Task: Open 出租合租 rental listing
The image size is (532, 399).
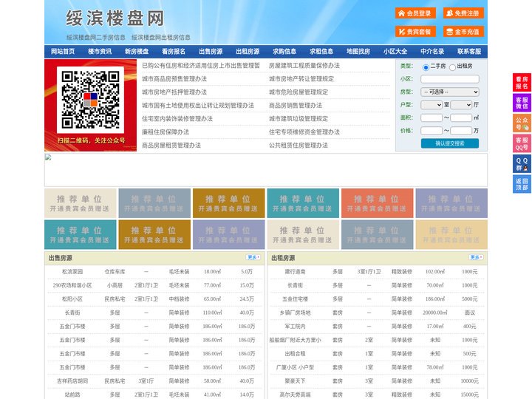Action: click(295, 353)
